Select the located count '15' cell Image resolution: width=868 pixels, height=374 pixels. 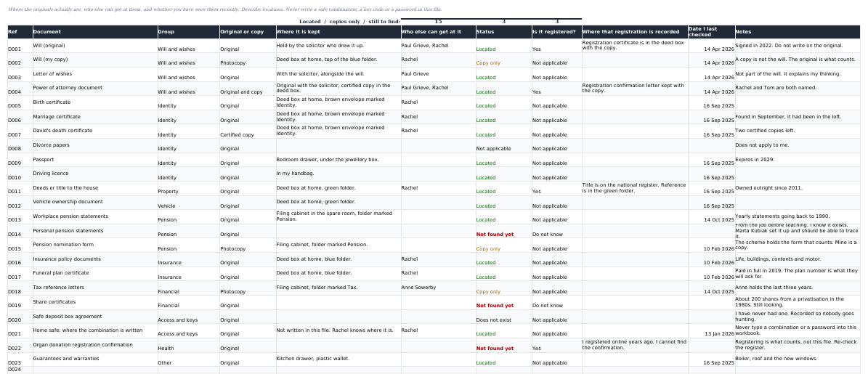coord(439,22)
